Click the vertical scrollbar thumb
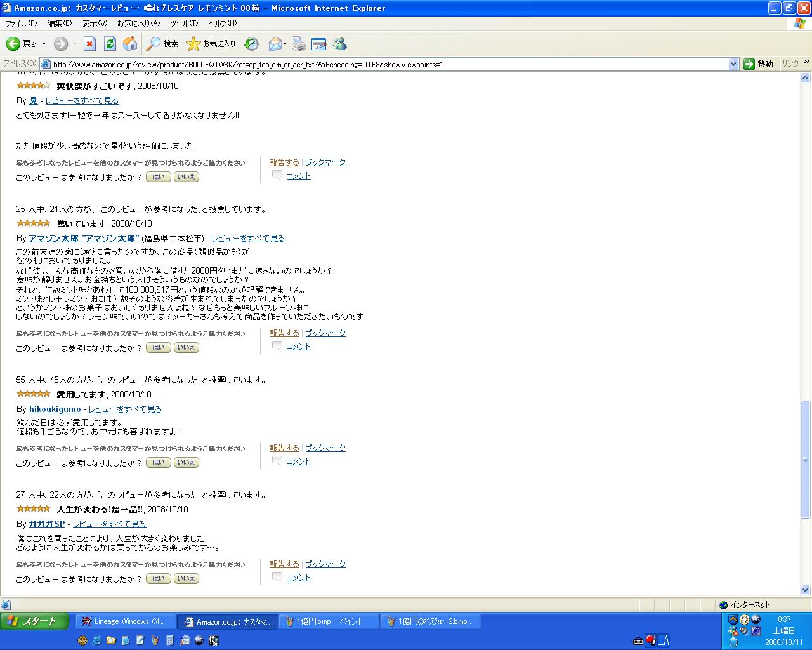 [806, 460]
